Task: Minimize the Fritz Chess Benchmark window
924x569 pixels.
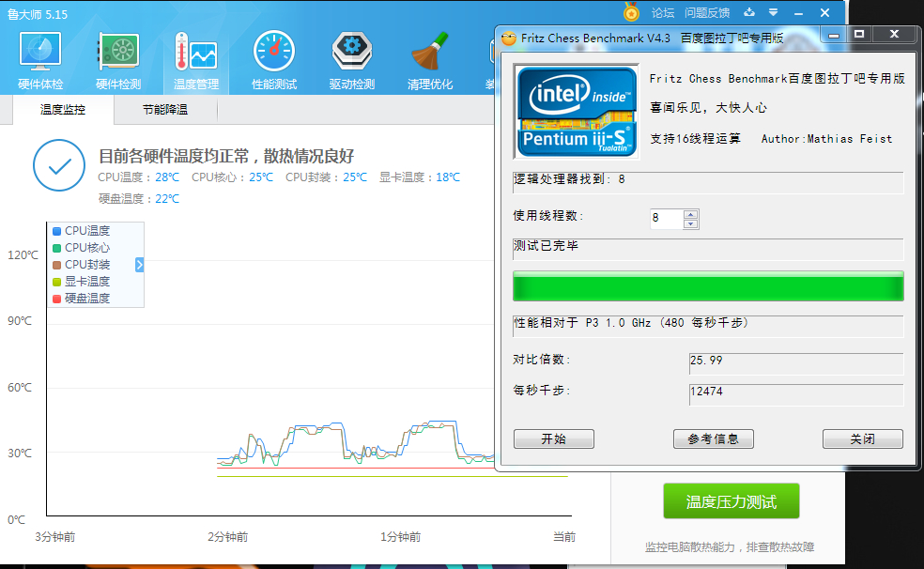Action: pyautogui.click(x=834, y=36)
